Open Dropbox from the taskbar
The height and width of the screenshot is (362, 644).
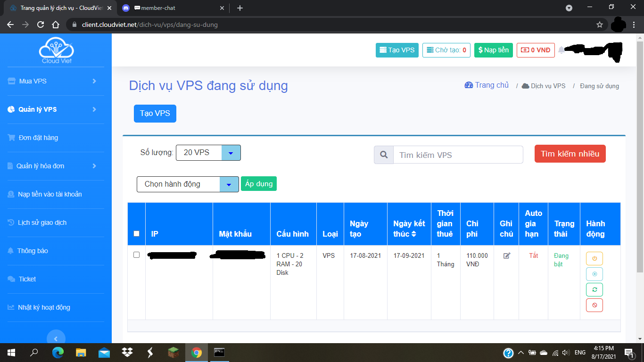click(x=127, y=353)
